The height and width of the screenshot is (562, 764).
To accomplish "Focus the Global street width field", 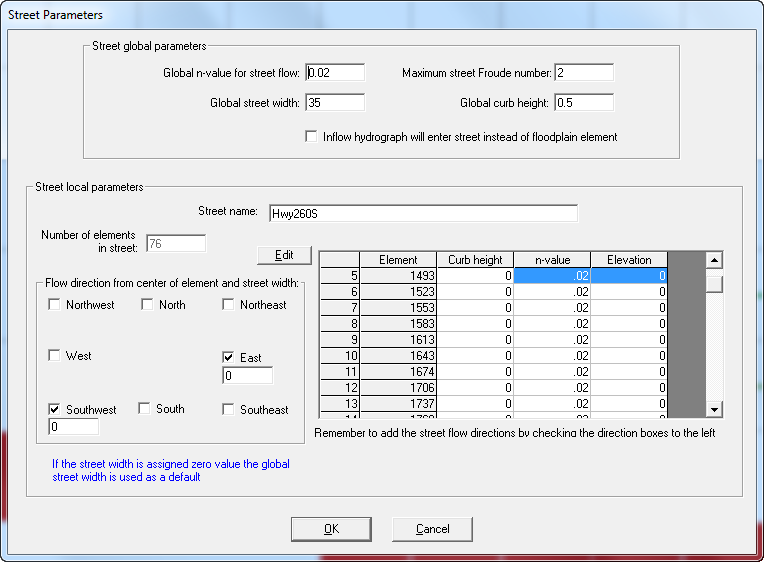I will [335, 103].
